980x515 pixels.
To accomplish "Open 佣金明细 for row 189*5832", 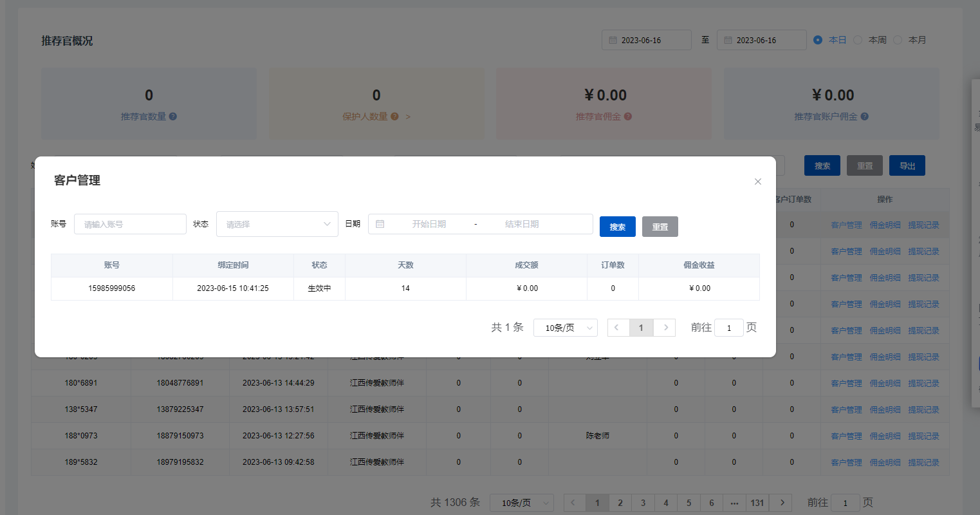I will point(885,462).
